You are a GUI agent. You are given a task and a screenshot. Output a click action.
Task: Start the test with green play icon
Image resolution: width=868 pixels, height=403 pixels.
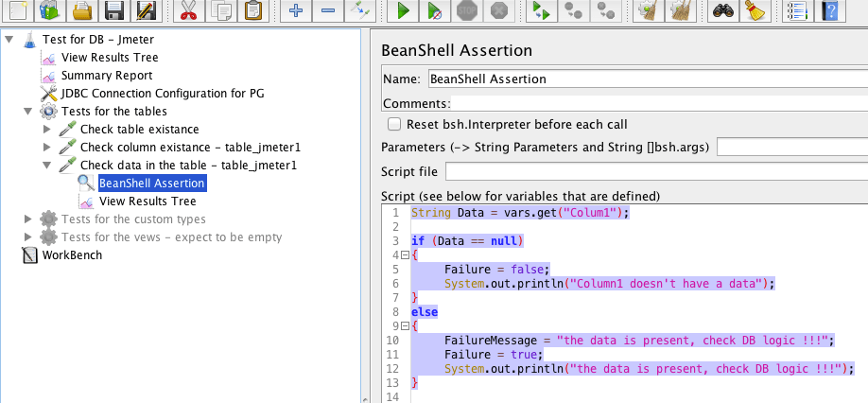pyautogui.click(x=403, y=10)
